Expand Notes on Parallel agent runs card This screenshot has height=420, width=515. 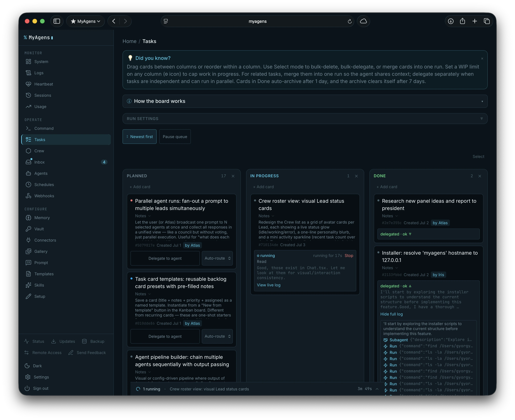(x=143, y=216)
